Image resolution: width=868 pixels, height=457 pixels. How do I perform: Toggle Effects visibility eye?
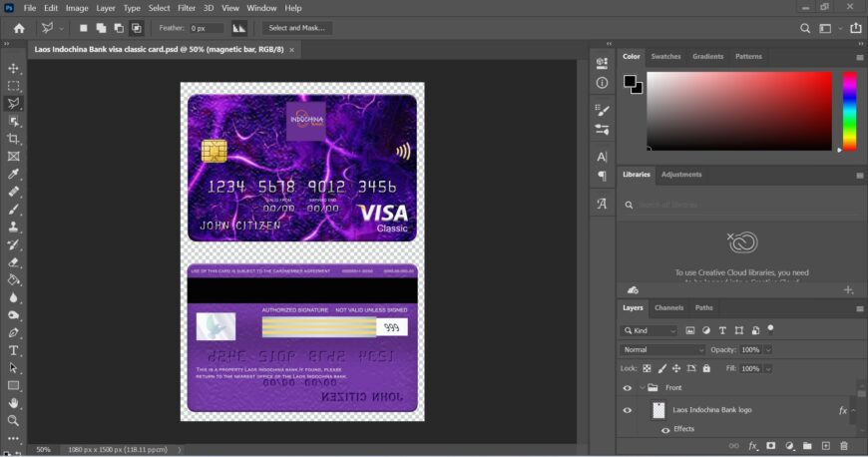pyautogui.click(x=665, y=430)
